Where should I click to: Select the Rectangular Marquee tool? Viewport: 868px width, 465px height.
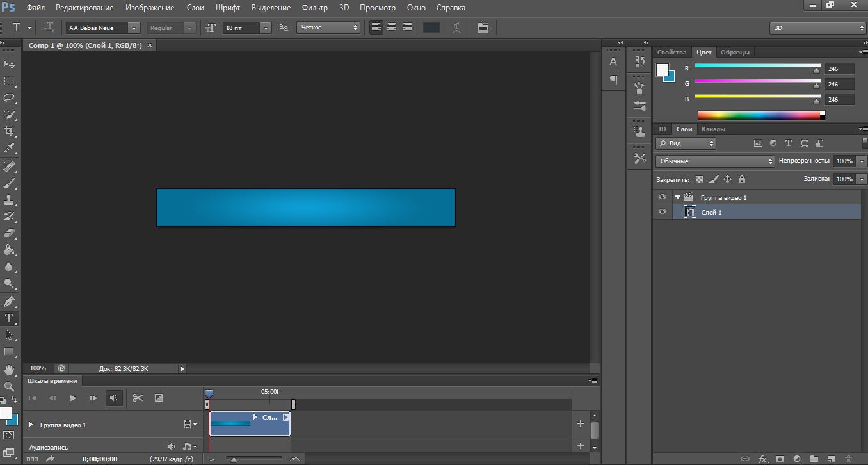[10, 81]
